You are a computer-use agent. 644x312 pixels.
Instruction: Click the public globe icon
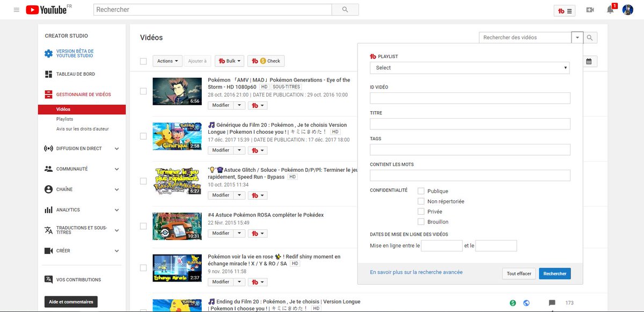click(x=526, y=303)
